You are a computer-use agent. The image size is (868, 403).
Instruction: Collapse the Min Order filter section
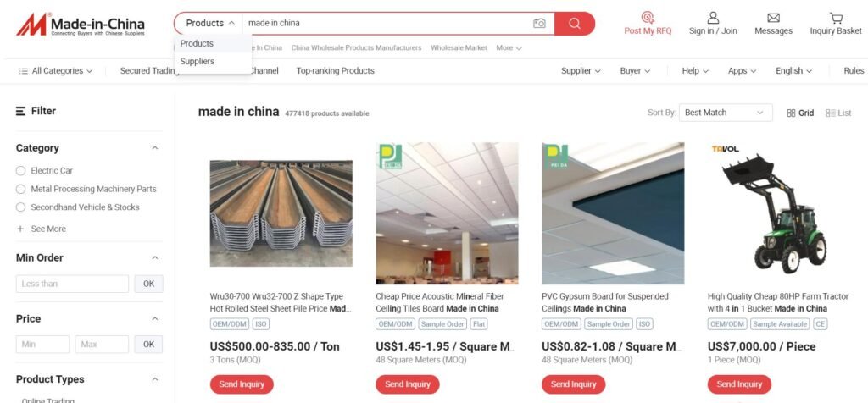point(155,258)
